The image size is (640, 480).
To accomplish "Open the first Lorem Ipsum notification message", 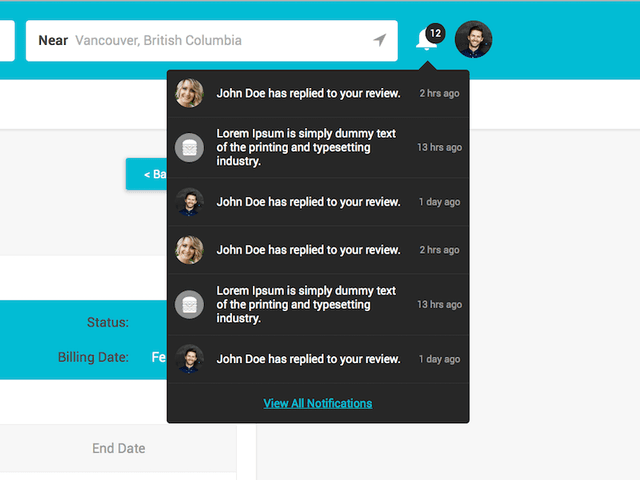I will [306, 148].
